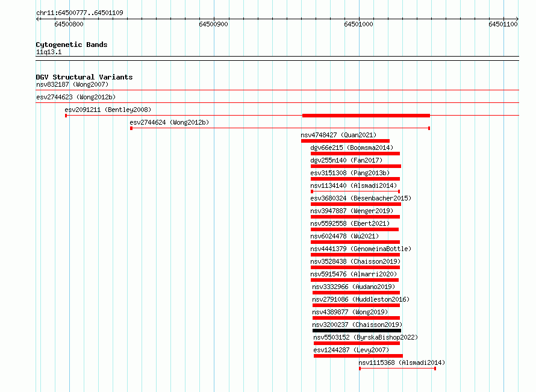
Task: Select nsv3332966 (Audano2019) label
Action: point(354,287)
